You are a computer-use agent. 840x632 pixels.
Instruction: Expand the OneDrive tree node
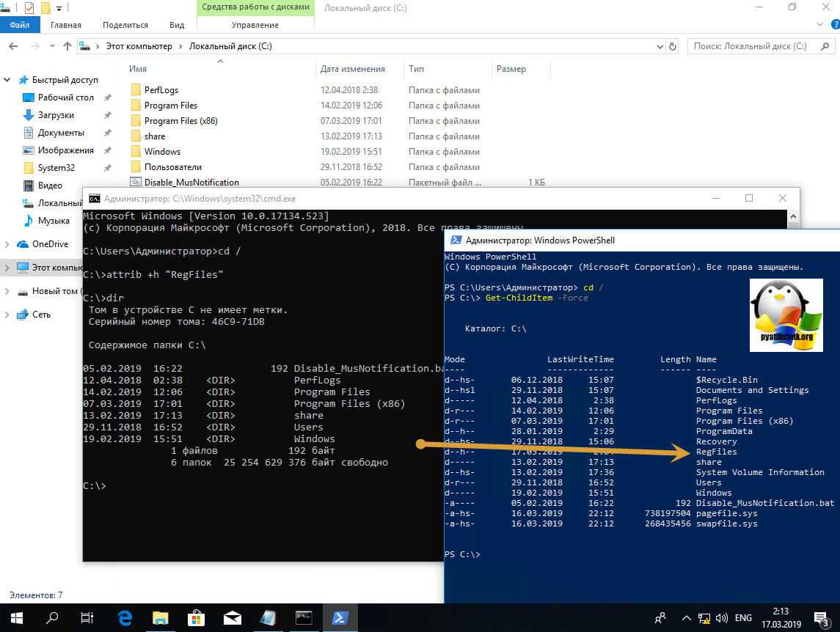coord(8,244)
